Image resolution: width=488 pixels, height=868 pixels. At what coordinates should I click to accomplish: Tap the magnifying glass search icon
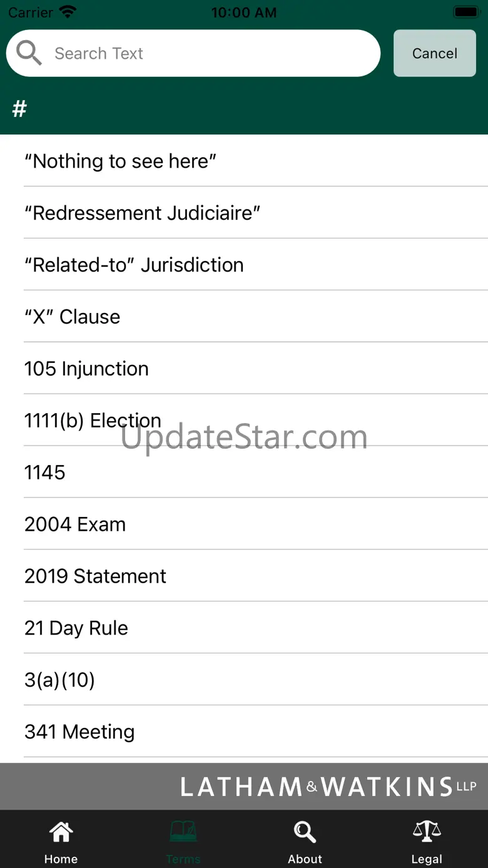click(x=29, y=53)
